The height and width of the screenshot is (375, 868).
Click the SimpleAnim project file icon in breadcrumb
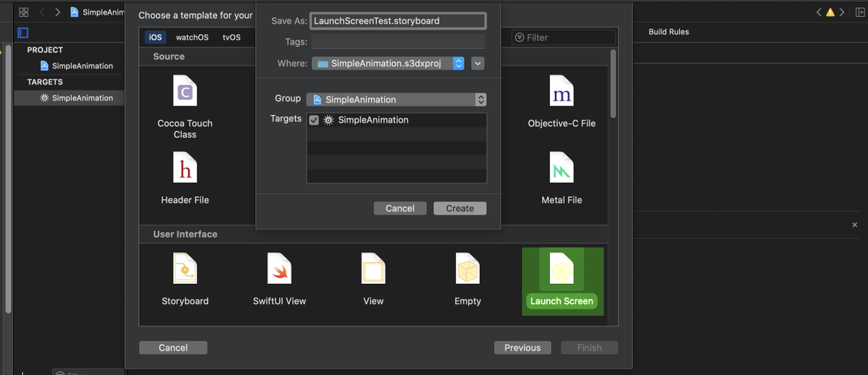pyautogui.click(x=75, y=12)
